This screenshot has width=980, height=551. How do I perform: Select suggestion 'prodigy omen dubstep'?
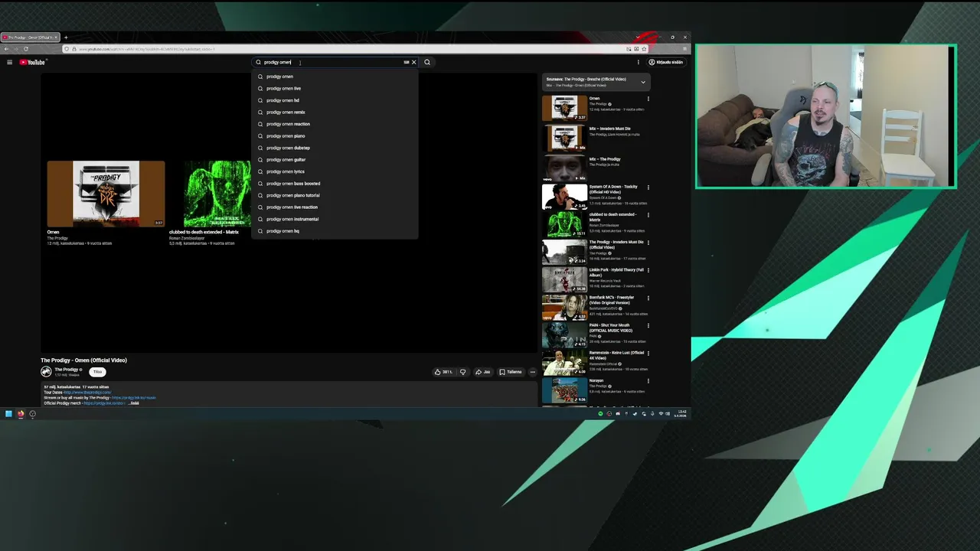[x=335, y=148]
